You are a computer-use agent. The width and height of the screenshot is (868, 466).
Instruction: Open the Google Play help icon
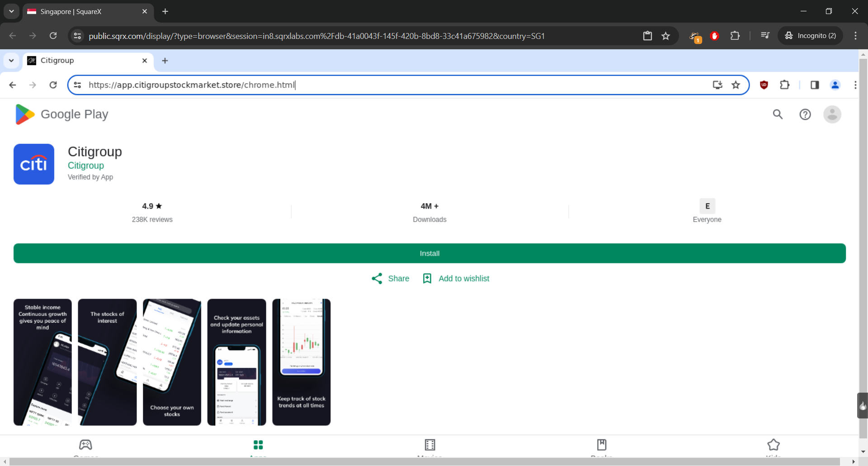[805, 114]
